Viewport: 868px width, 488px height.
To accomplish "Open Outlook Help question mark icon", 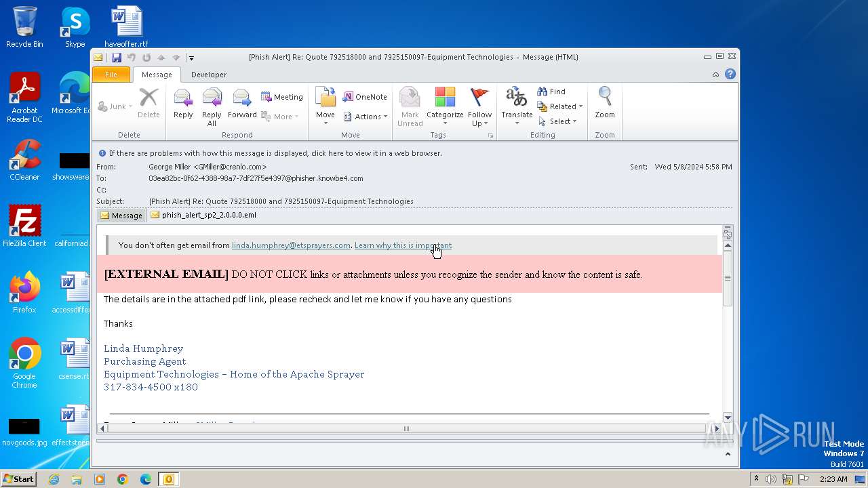I will point(730,74).
